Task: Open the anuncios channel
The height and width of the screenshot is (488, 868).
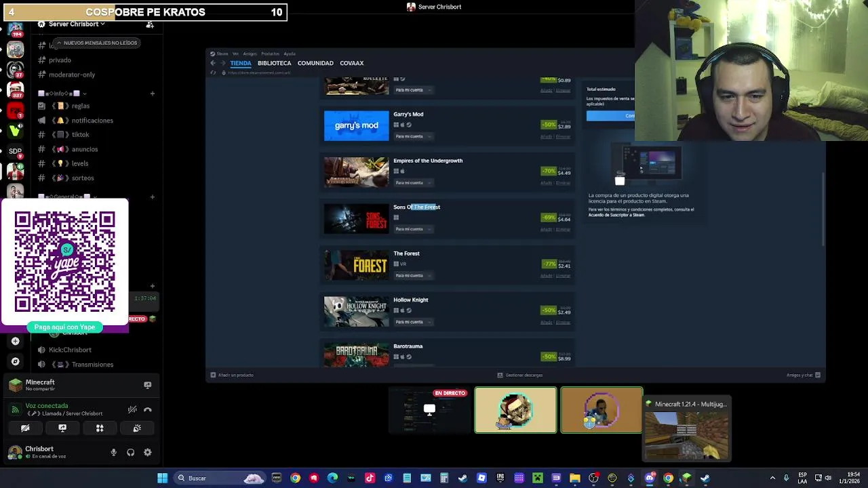Action: point(85,149)
